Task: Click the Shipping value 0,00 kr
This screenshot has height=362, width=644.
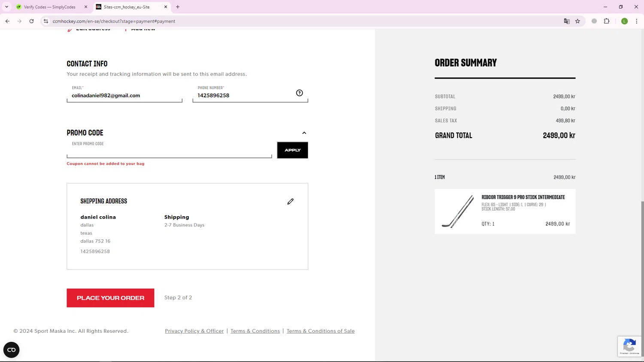Action: coord(568,109)
